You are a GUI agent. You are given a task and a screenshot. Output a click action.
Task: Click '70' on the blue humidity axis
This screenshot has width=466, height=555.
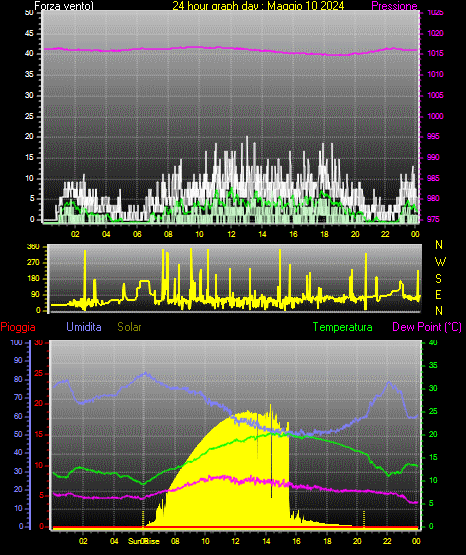(x=18, y=397)
